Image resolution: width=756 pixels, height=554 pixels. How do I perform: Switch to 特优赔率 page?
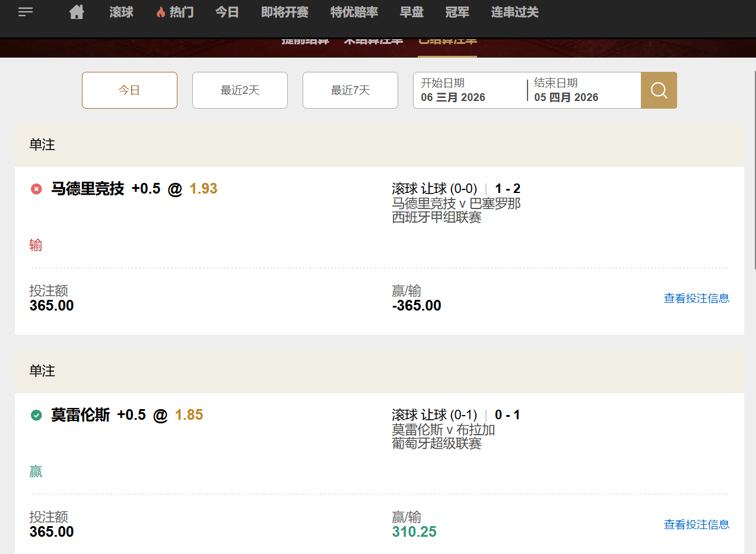click(354, 12)
